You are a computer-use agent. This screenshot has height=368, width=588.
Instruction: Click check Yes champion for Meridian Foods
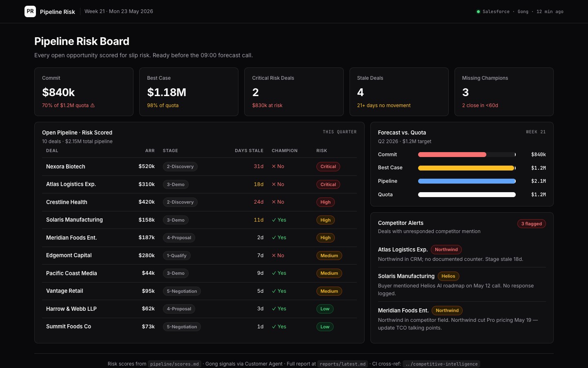coord(279,238)
